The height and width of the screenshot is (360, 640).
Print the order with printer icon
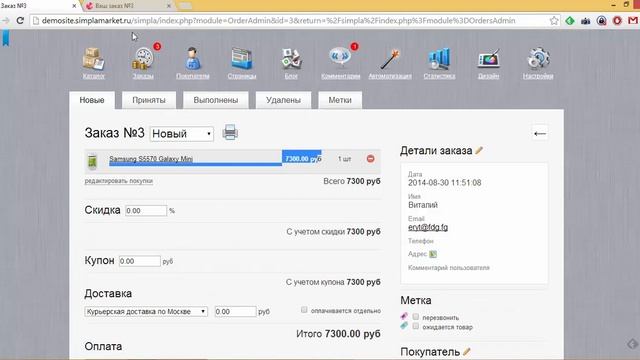pyautogui.click(x=230, y=133)
